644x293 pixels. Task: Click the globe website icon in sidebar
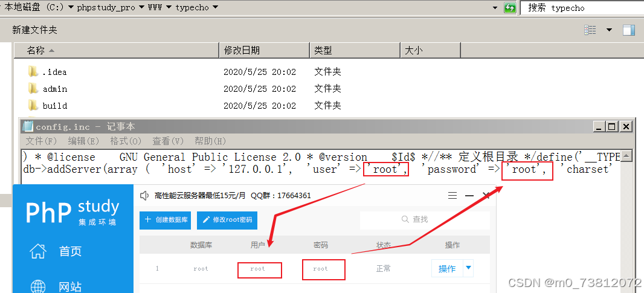[38, 286]
